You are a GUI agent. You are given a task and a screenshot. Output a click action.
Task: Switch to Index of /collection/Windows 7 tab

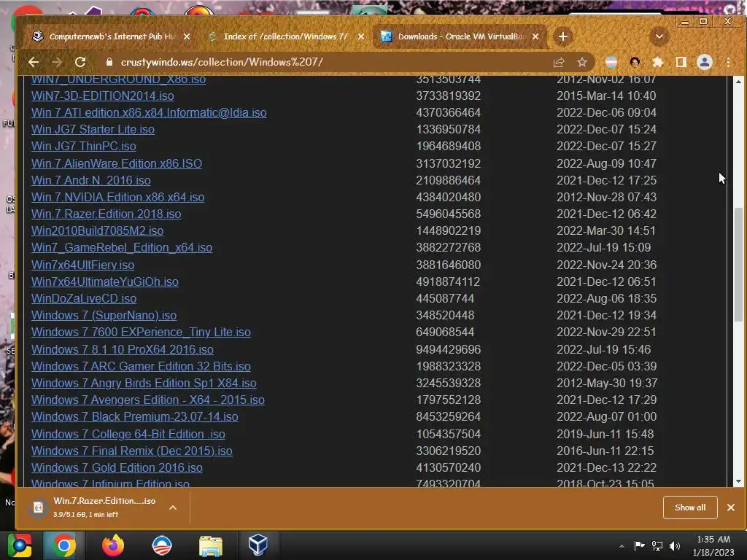click(286, 36)
